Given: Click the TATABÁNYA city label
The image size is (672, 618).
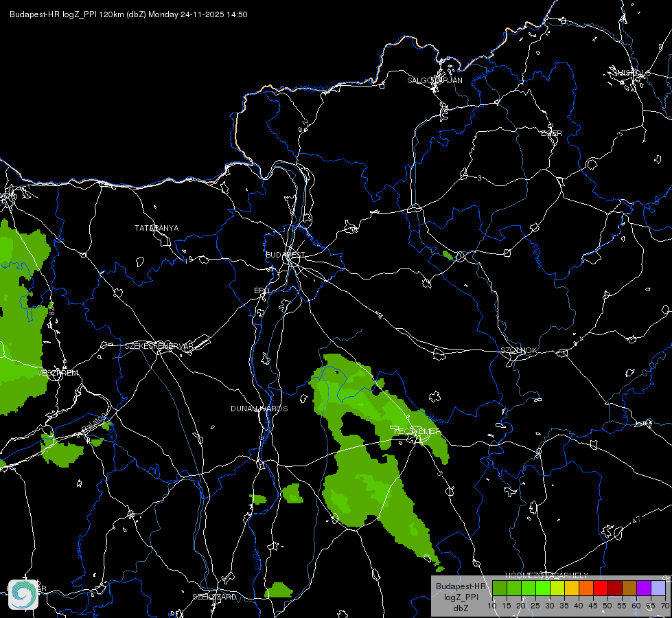Looking at the screenshot, I should tap(157, 228).
